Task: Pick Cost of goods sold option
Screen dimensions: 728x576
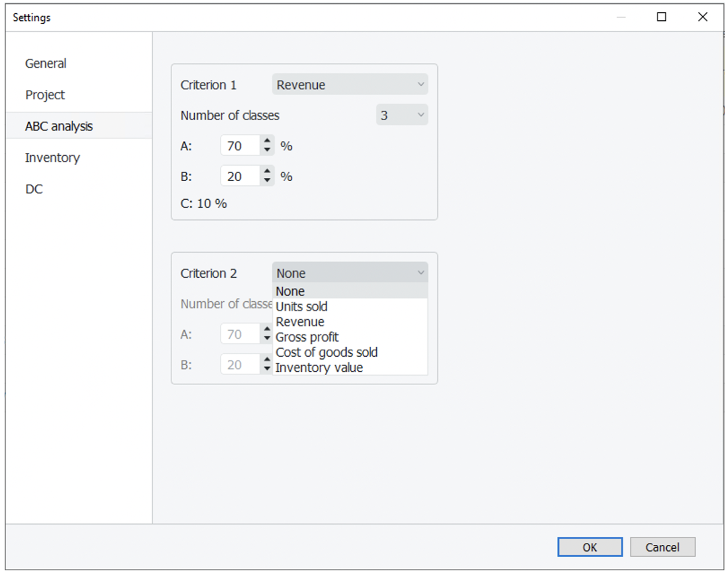Action: [327, 352]
